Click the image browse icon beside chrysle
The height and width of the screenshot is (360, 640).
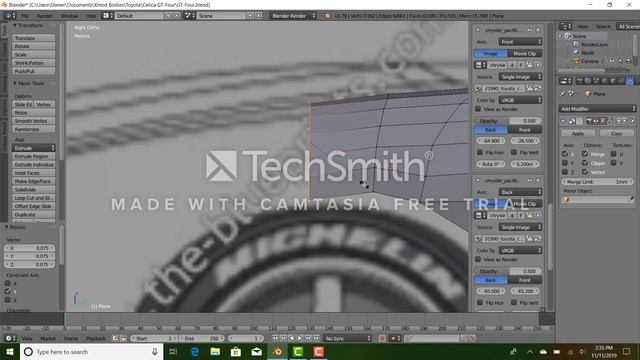pyautogui.click(x=480, y=65)
